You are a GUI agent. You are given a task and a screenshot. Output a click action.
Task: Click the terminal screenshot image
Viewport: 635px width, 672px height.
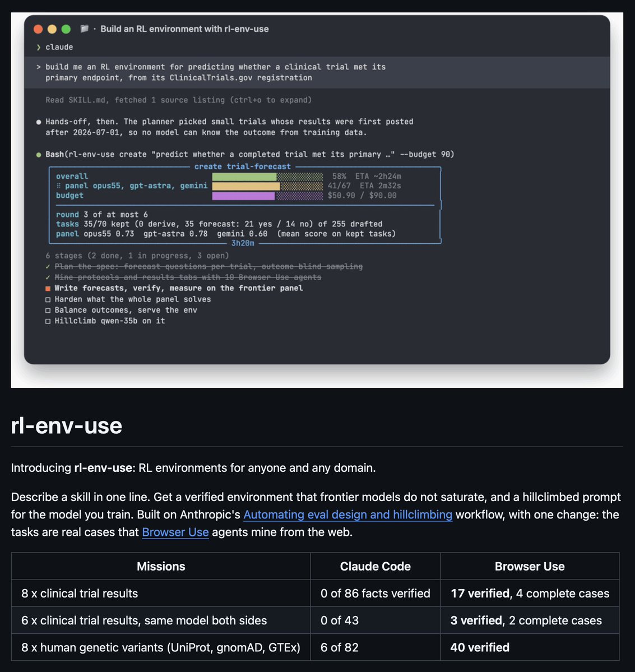(x=317, y=200)
